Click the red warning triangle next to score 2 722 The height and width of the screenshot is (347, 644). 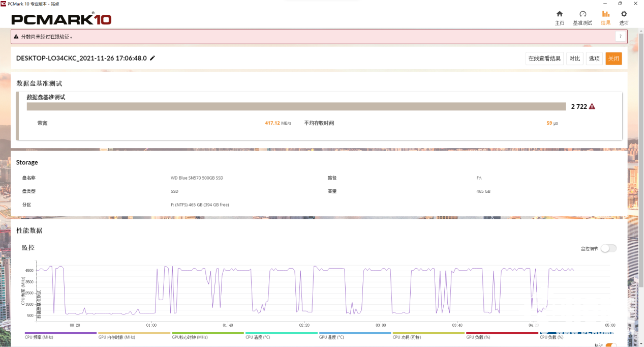(x=592, y=106)
